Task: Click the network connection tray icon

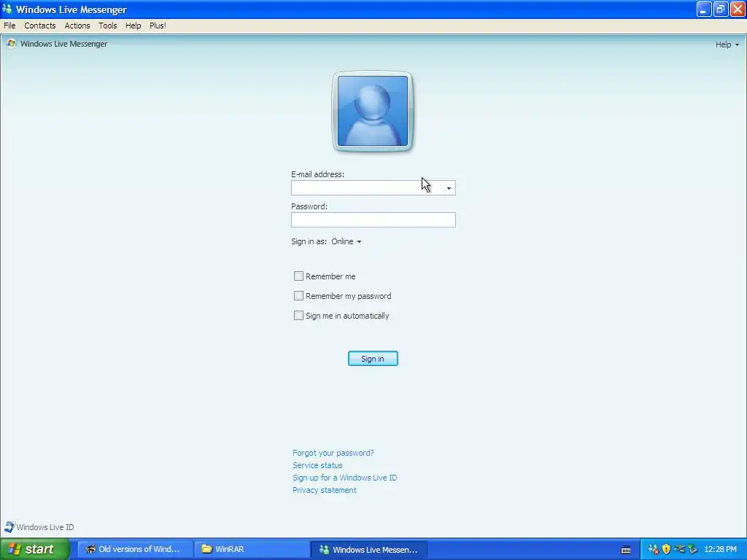Action: 679,549
